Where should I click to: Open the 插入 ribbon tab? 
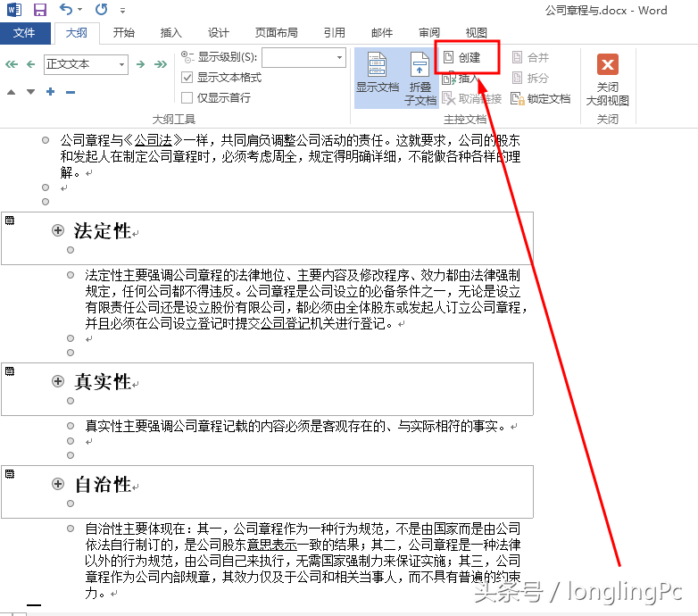[x=171, y=32]
